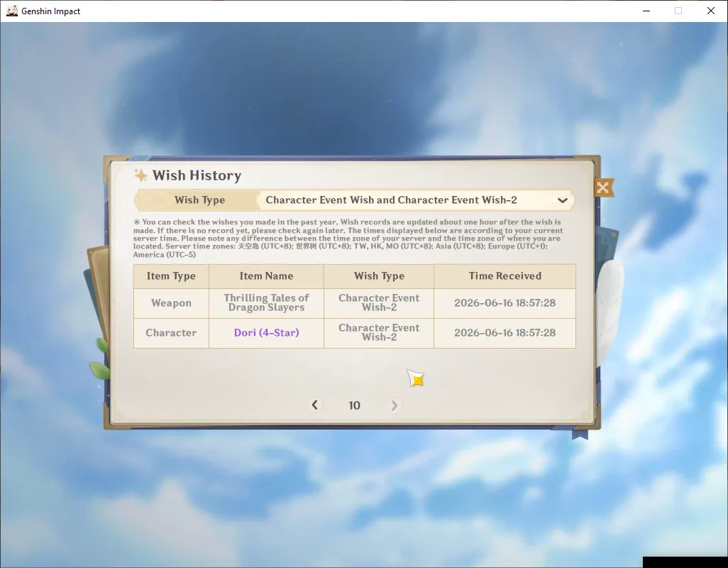Screen dimensions: 728x568
Task: Close Wish History with orange X button
Action: tap(602, 187)
